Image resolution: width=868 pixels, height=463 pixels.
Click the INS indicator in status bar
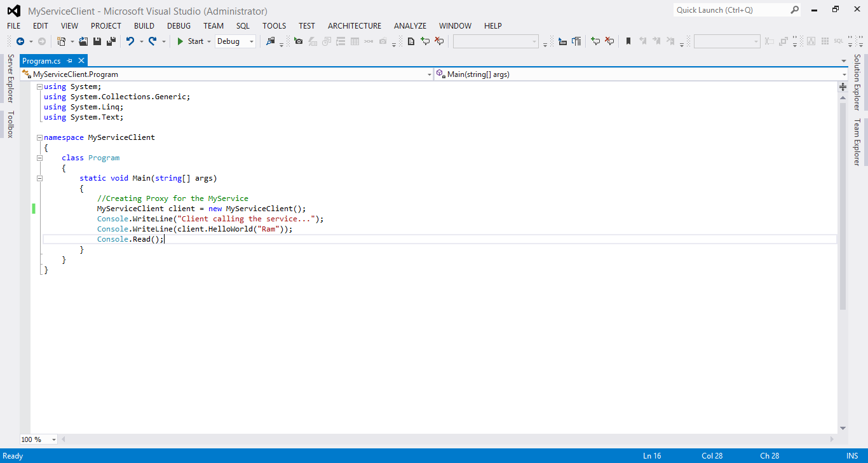pyautogui.click(x=852, y=456)
